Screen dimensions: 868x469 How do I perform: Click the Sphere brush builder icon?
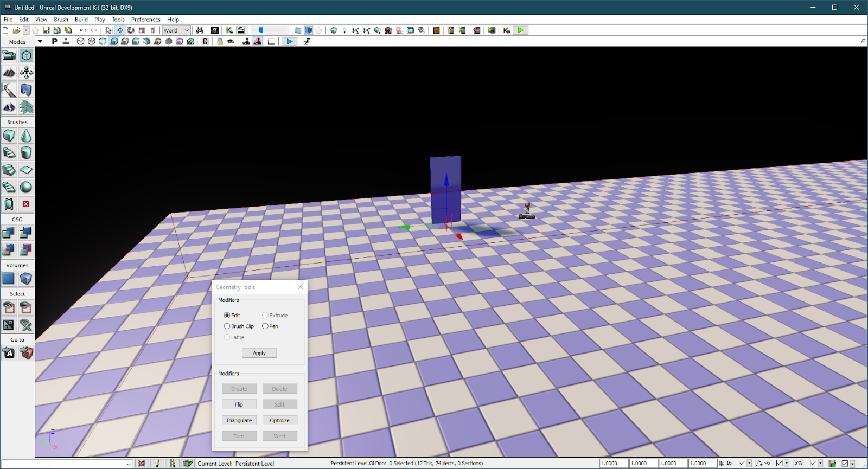pos(26,187)
